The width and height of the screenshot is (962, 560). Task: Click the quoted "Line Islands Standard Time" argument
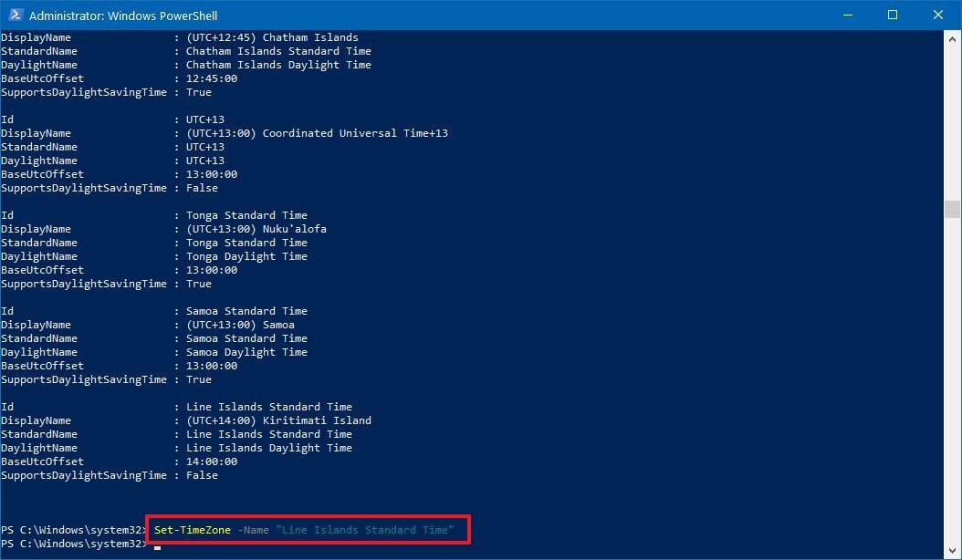coord(364,530)
